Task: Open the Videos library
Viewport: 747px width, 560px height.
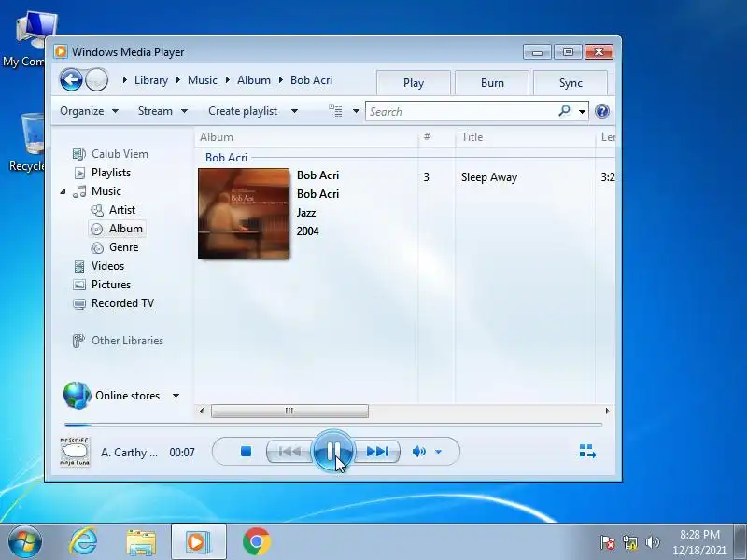Action: pyautogui.click(x=107, y=266)
